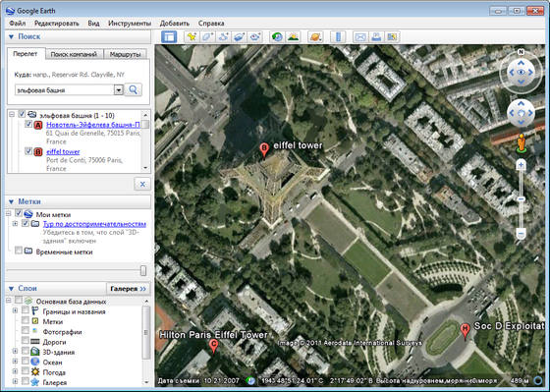Screen dimensions: 550x392
Task: Enable the sunlight landscape toolbar icon
Action: (x=293, y=37)
